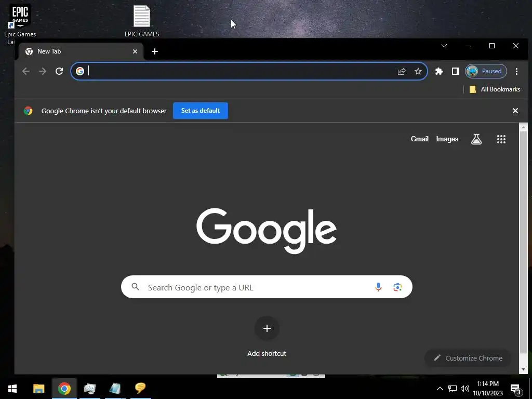Open tab search dropdown chevron
This screenshot has height=399, width=532.
click(x=444, y=46)
